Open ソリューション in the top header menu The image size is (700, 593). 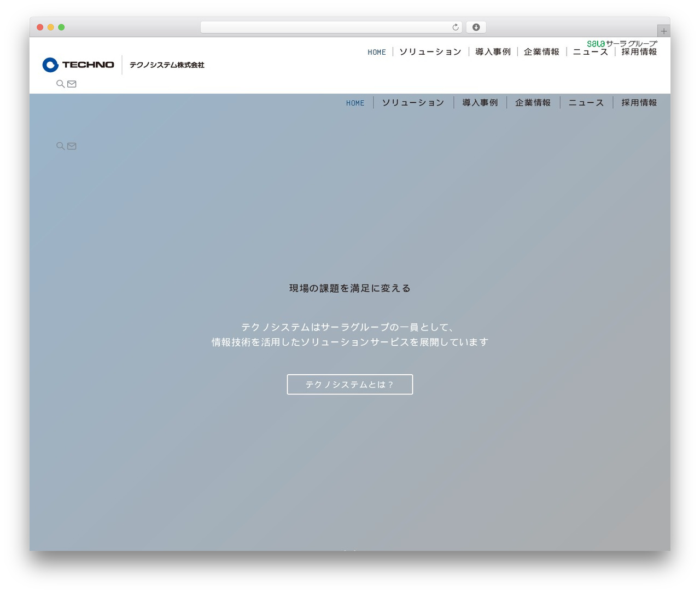430,52
